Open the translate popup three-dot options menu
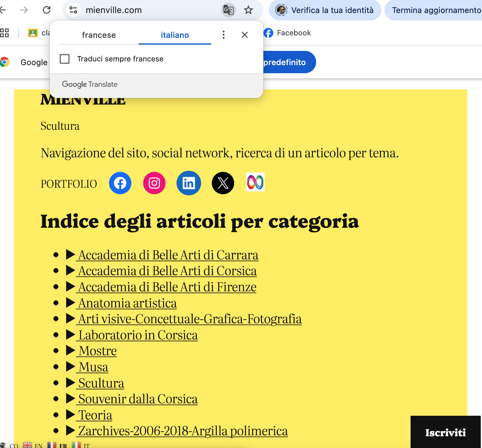 pyautogui.click(x=224, y=35)
